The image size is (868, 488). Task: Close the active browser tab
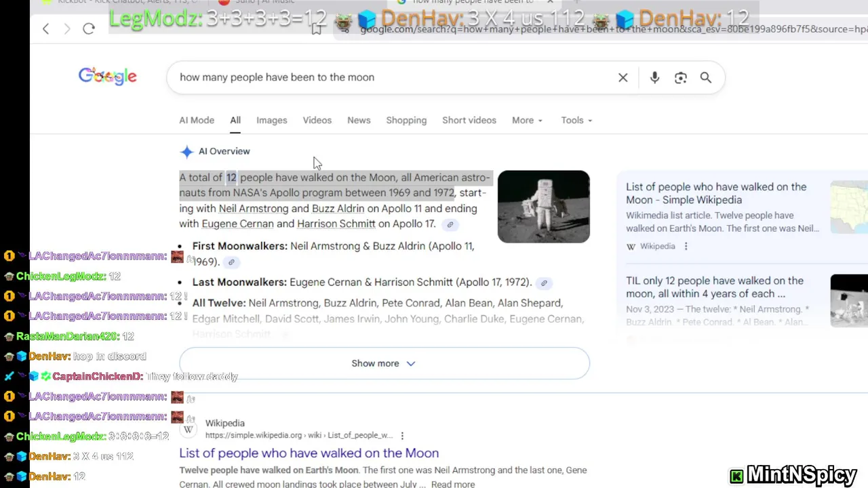tap(550, 2)
